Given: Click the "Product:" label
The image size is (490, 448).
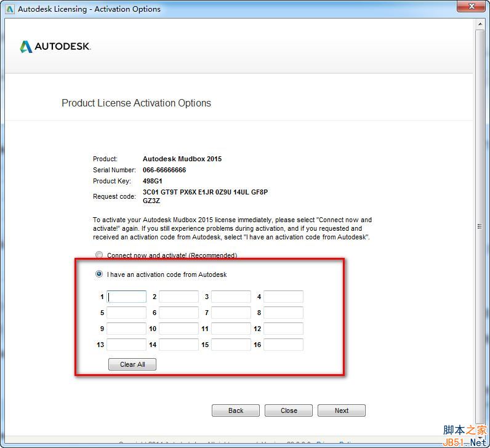Looking at the screenshot, I should 105,159.
